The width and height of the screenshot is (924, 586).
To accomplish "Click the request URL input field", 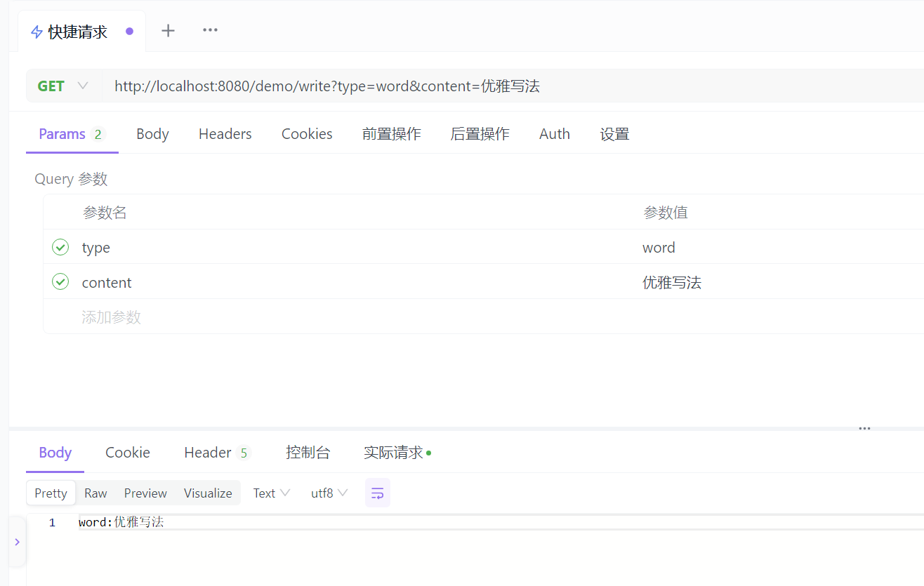I will click(x=513, y=86).
